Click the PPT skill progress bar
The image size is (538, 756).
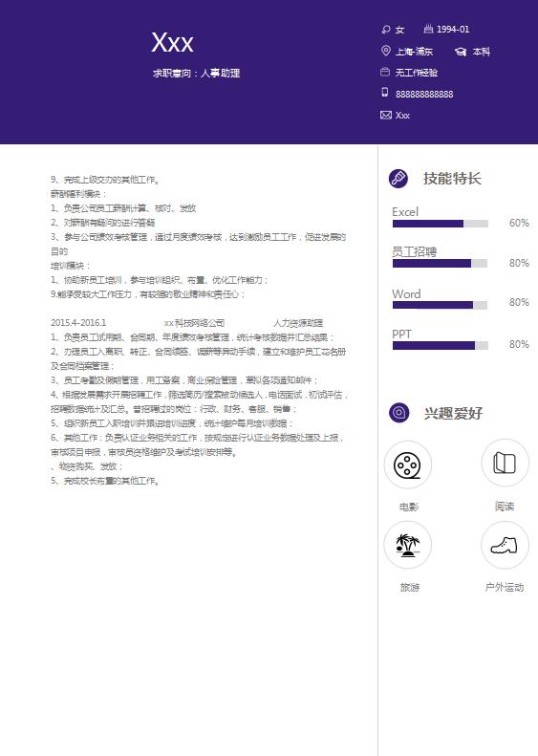coord(441,345)
